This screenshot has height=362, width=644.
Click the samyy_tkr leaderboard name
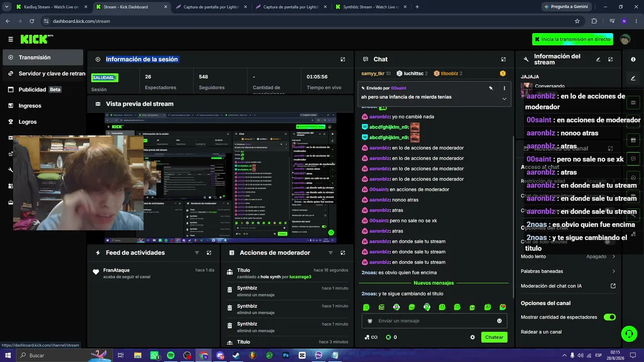[373, 73]
